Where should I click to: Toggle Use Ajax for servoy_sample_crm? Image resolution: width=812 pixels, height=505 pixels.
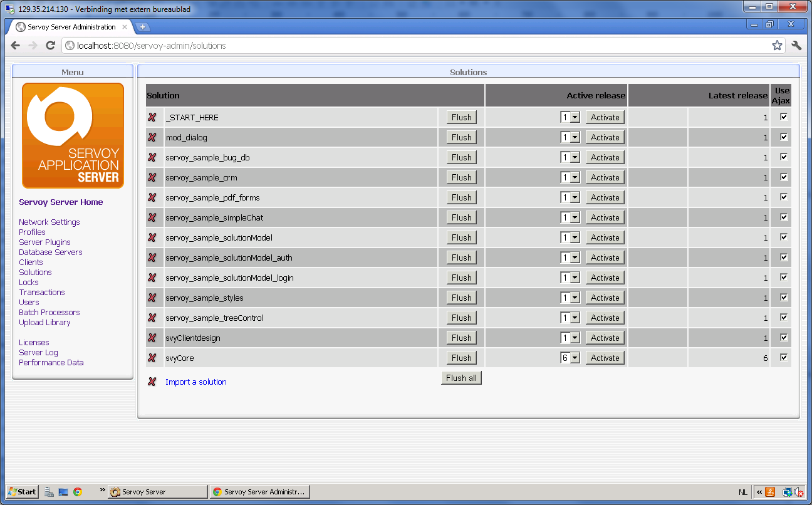[784, 177]
